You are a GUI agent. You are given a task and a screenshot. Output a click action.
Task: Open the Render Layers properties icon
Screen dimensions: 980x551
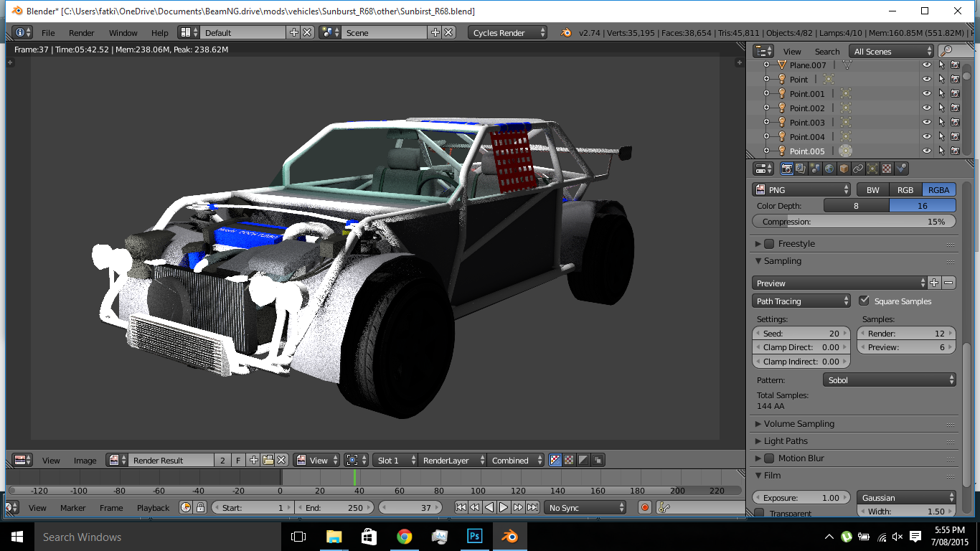click(x=801, y=169)
